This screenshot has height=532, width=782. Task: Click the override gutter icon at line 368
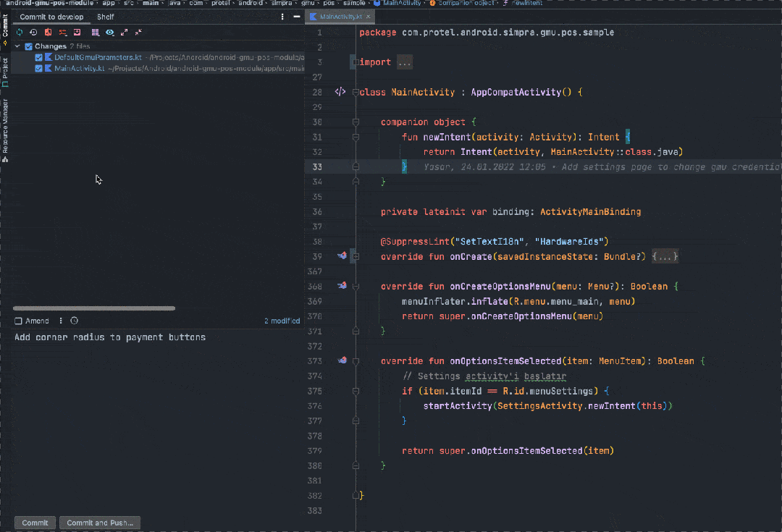342,286
